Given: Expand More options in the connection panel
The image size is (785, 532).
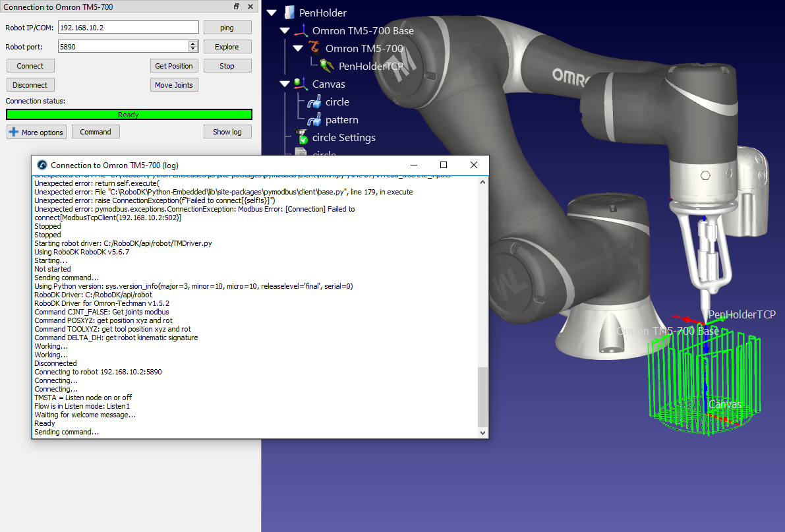Looking at the screenshot, I should [36, 132].
